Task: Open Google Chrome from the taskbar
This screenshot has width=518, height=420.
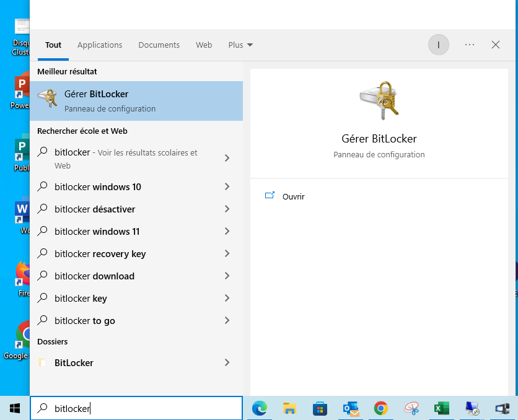Action: point(380,408)
